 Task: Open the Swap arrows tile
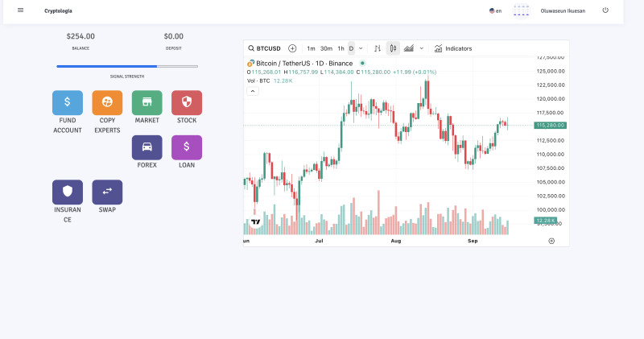coord(107,192)
